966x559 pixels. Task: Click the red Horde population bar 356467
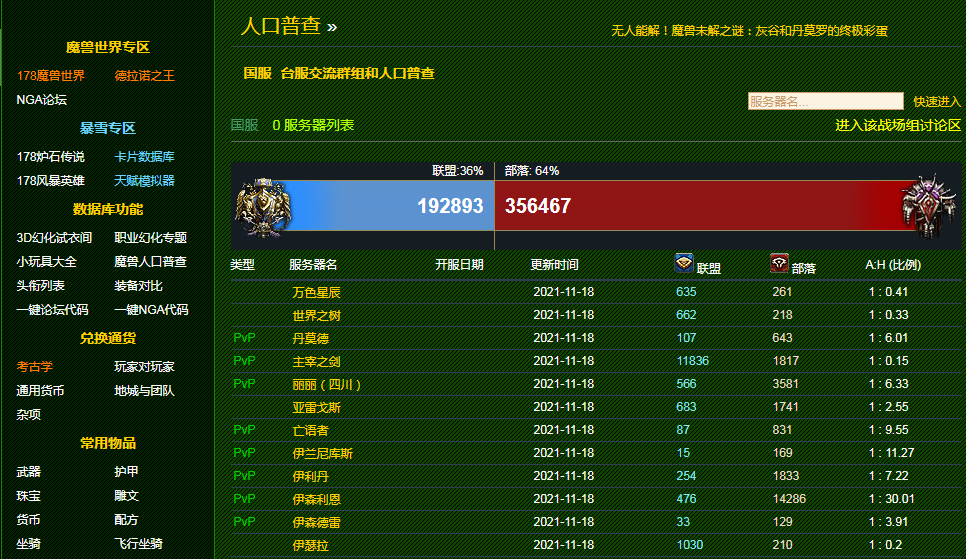point(708,206)
